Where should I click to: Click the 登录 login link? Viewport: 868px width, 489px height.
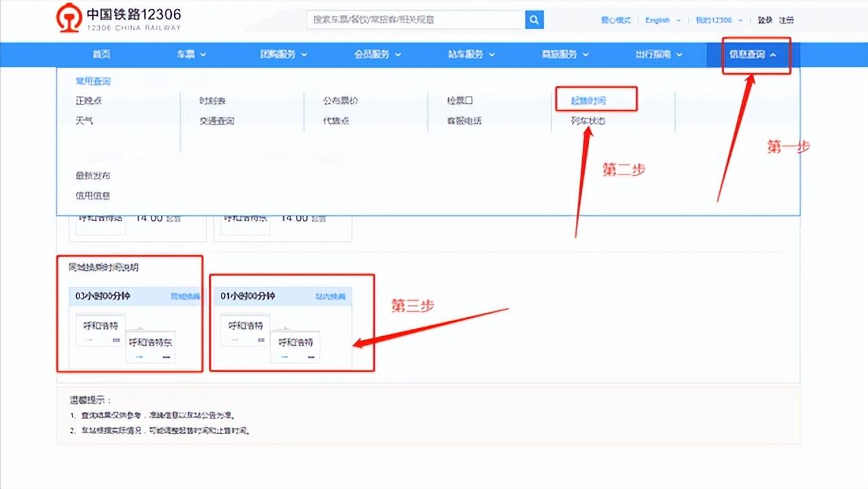point(764,20)
